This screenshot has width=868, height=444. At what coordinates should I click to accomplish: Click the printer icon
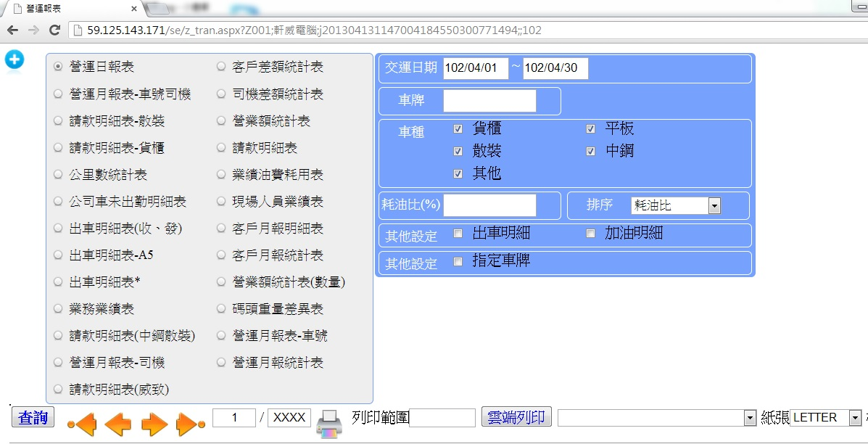(x=330, y=424)
